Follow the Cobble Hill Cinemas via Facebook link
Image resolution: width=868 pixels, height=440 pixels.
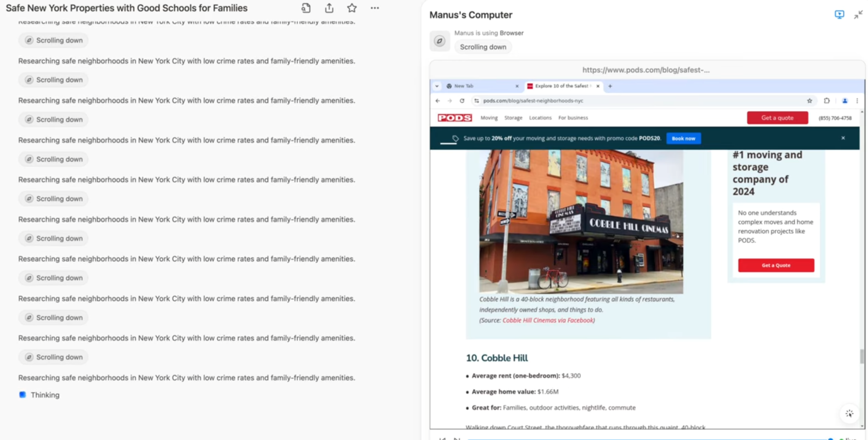pos(548,320)
